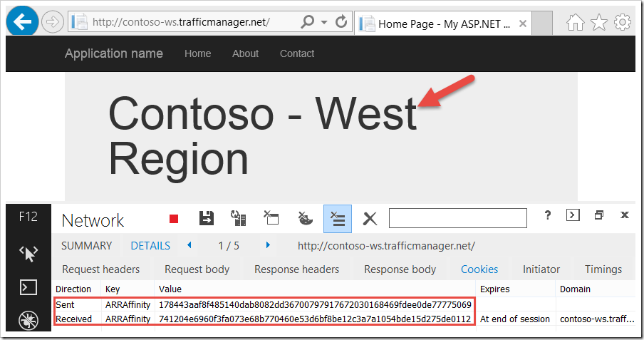The image size is (644, 340).
Task: Select the Sent cookie row direction cell
Action: 65,304
